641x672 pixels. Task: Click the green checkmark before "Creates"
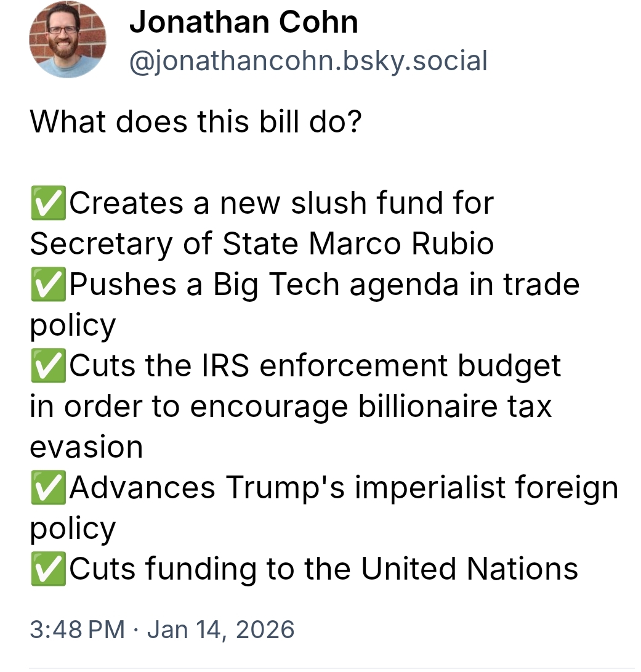pyautogui.click(x=48, y=203)
